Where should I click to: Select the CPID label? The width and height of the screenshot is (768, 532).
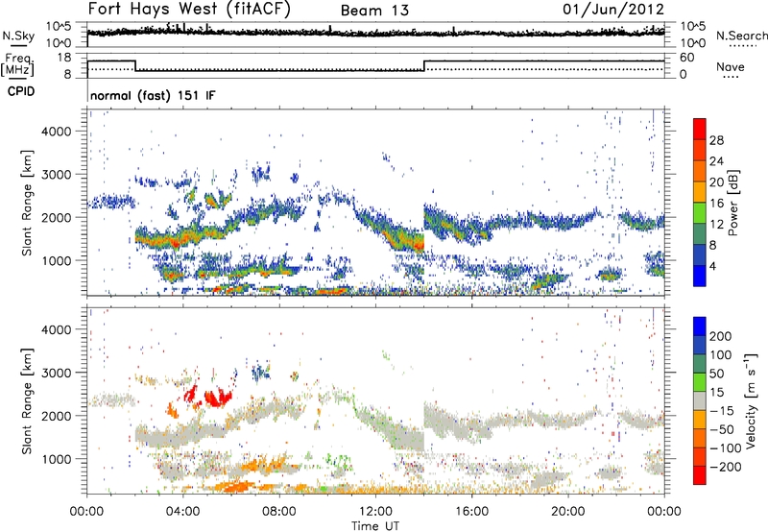point(21,91)
